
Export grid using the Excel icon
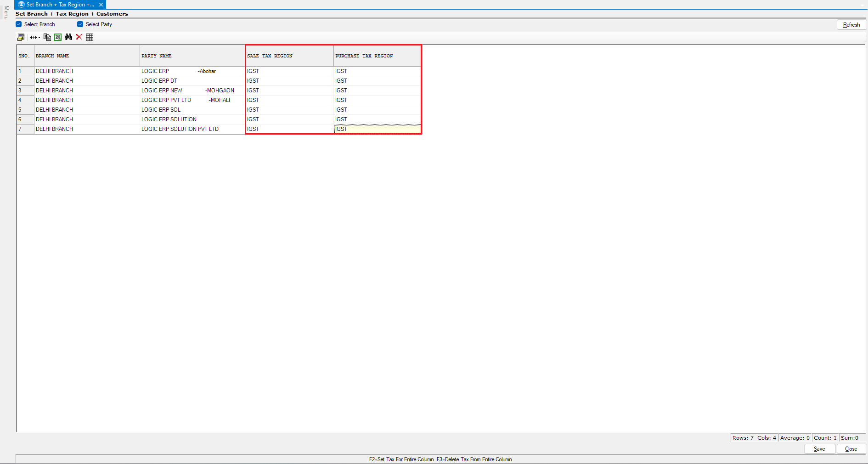58,37
